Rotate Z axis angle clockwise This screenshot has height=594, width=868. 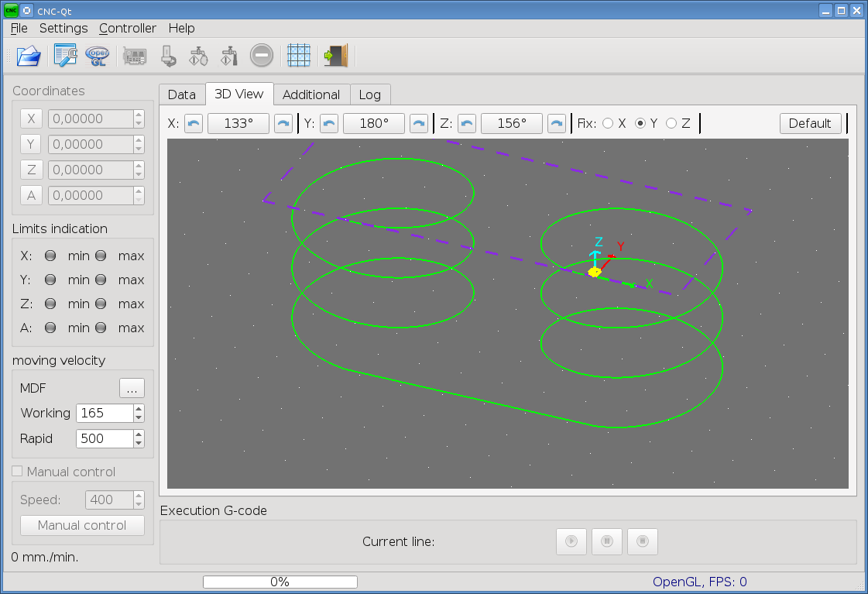[556, 123]
